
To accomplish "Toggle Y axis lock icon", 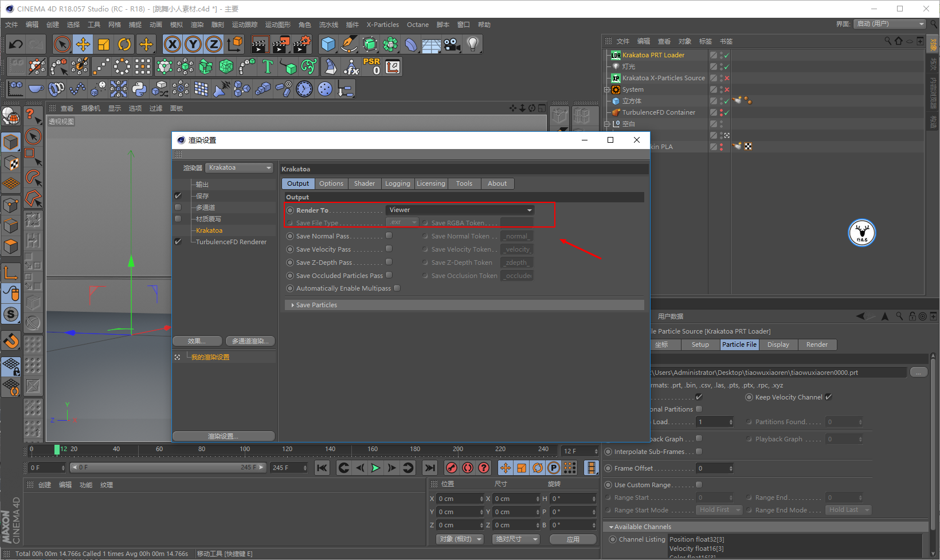I will coord(193,44).
